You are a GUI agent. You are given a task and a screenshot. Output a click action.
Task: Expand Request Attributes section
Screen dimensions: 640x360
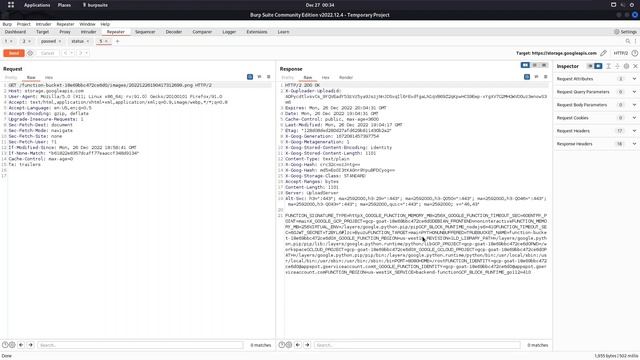(x=596, y=79)
